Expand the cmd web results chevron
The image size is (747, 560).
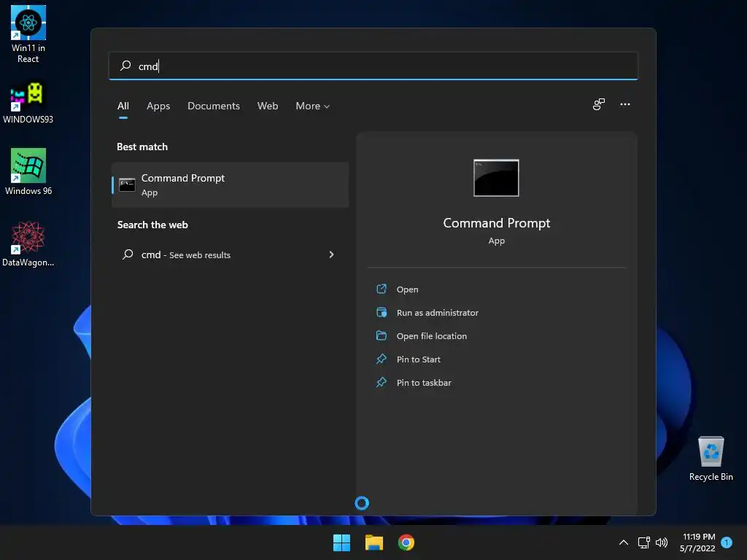point(332,254)
